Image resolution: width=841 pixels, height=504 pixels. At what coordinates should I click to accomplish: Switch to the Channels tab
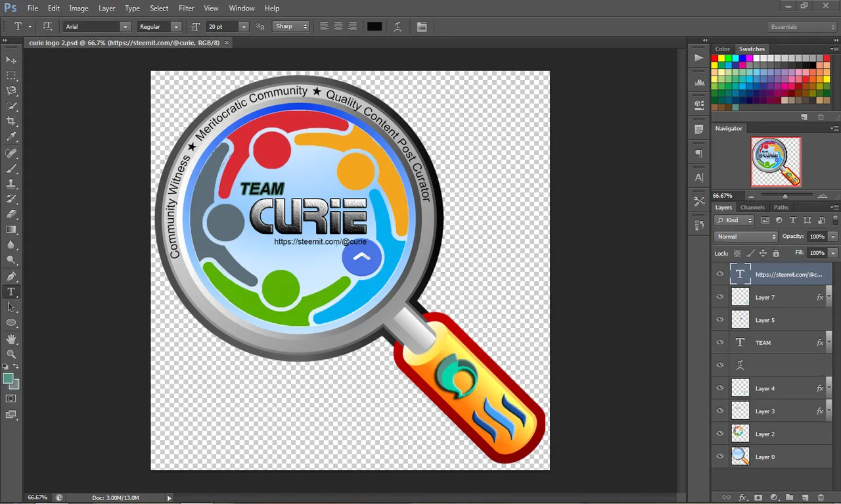[x=752, y=207]
